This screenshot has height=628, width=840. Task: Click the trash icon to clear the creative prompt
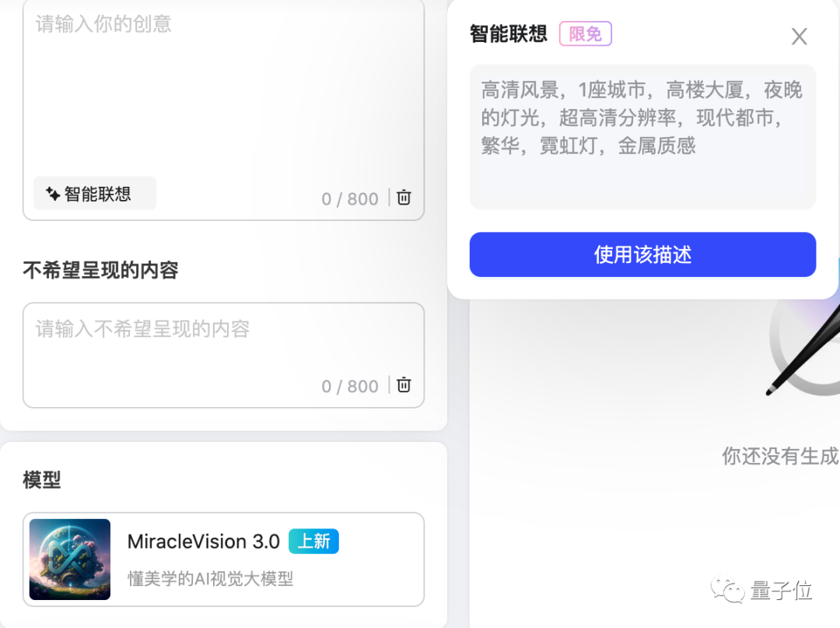[x=403, y=197]
